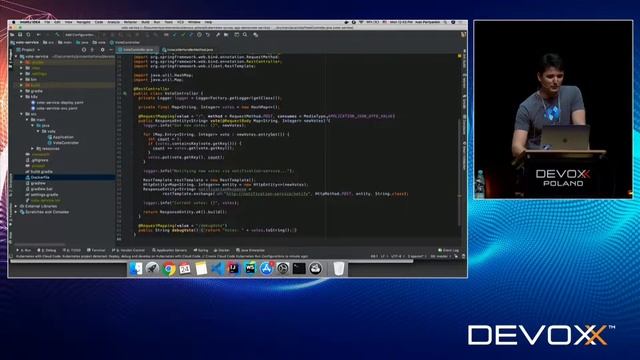Open the Run tool window button
This screenshot has width=640, height=360.
tap(24, 250)
